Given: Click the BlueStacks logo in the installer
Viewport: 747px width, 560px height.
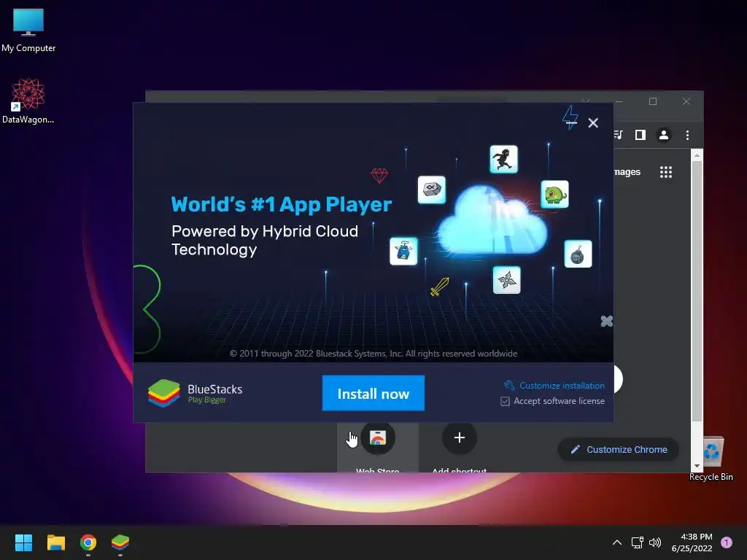Looking at the screenshot, I should pos(163,393).
